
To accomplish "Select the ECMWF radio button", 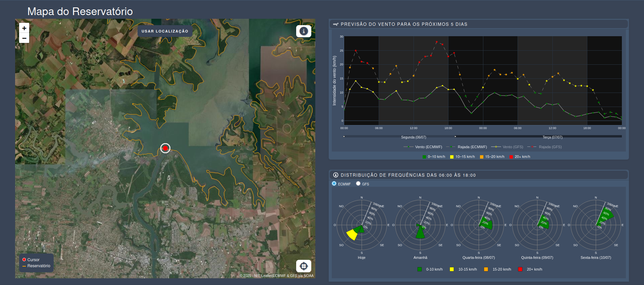I will pyautogui.click(x=334, y=183).
